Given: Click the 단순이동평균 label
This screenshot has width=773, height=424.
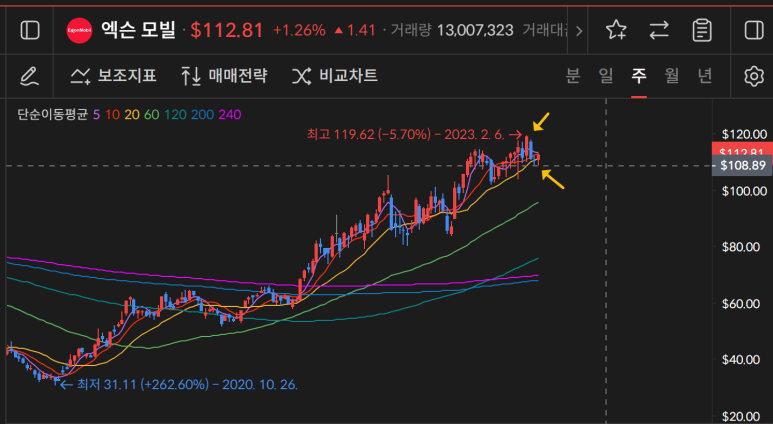Looking at the screenshot, I should 53,114.
